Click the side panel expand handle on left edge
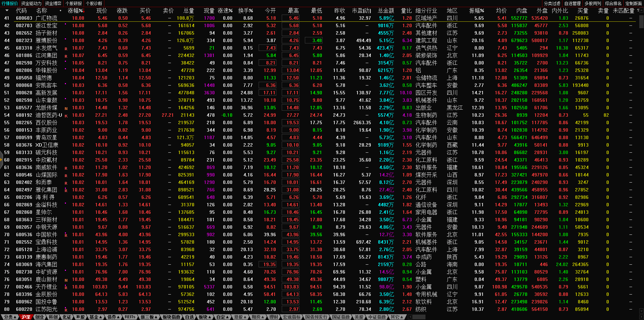Image resolution: width=644 pixels, height=320 pixels. tap(1, 167)
